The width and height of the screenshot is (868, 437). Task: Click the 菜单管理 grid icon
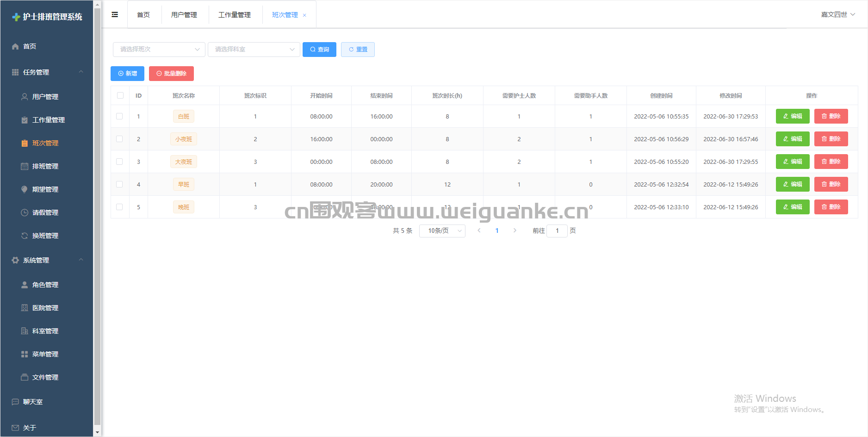(x=25, y=354)
